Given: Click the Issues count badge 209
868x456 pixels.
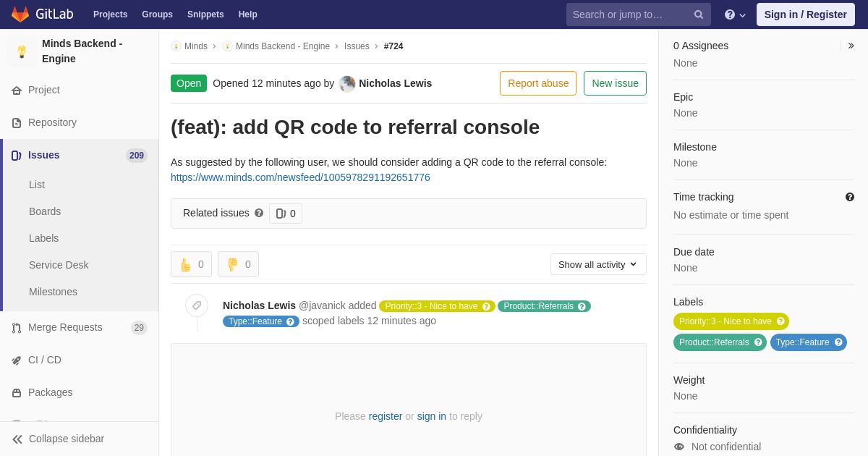Looking at the screenshot, I should [x=137, y=156].
